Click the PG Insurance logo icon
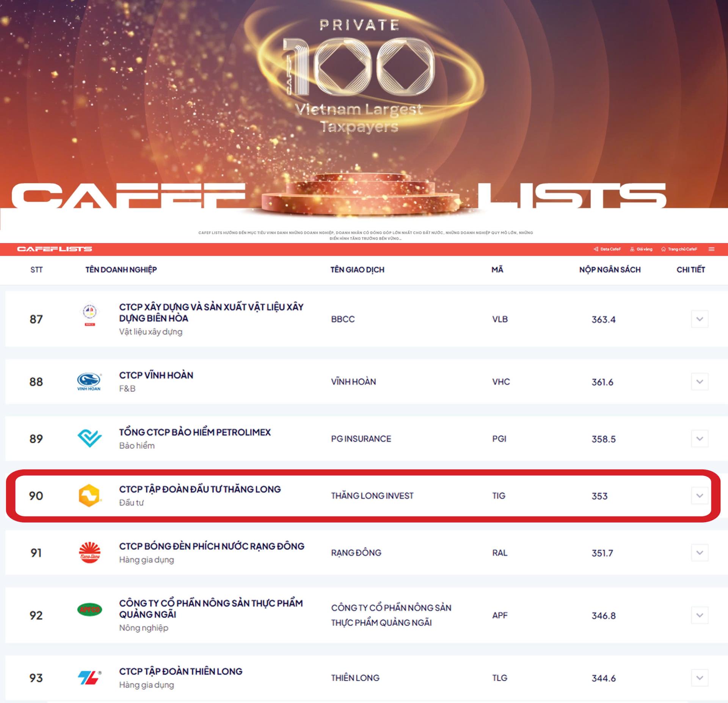This screenshot has width=728, height=703. 89,438
